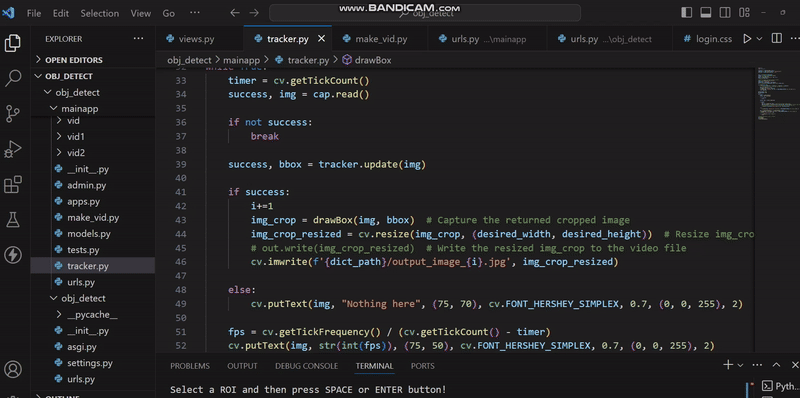
Task: Open the customize layout button
Action: (x=743, y=13)
